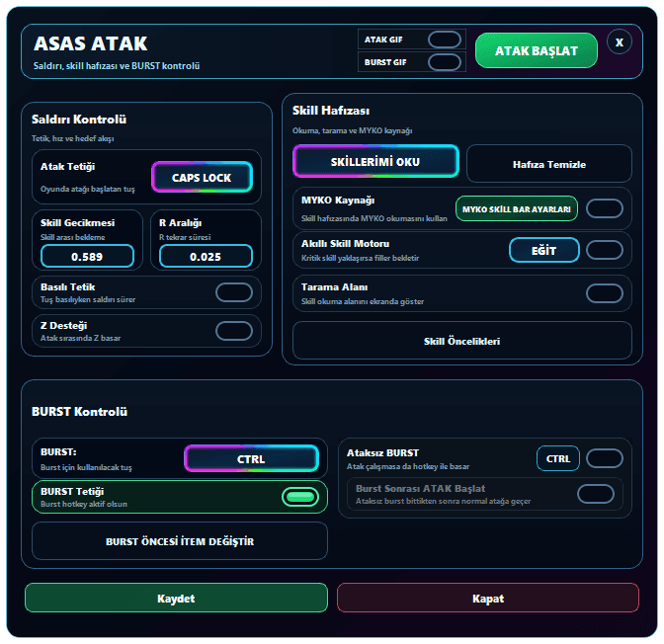Change the CAPS LOCK attack trigger key
The height and width of the screenshot is (644, 664).
[202, 177]
